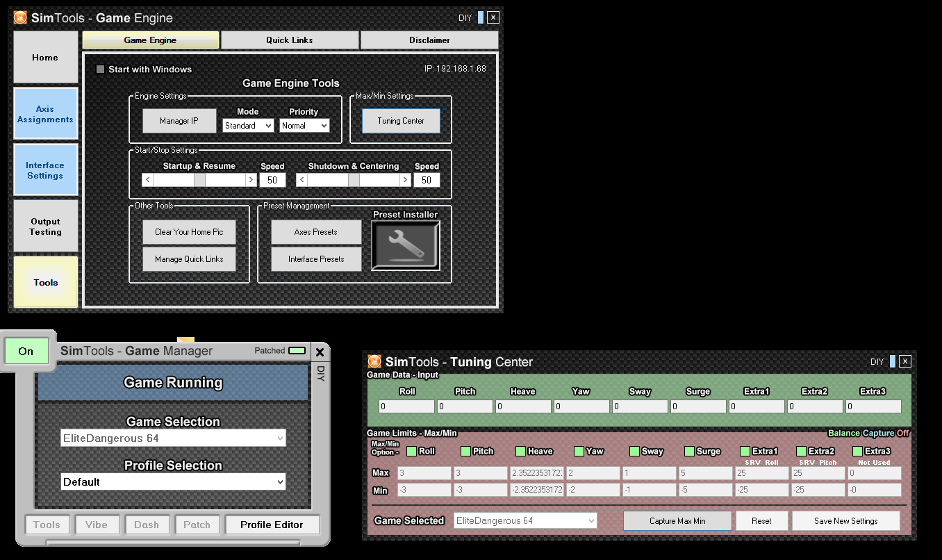Open the Interface Settings section
942x560 pixels.
tap(46, 170)
